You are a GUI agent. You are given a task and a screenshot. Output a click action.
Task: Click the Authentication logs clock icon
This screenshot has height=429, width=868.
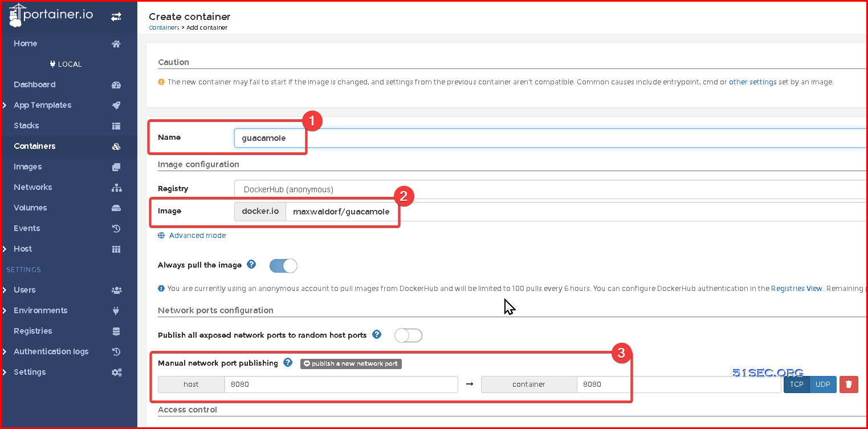[116, 352]
